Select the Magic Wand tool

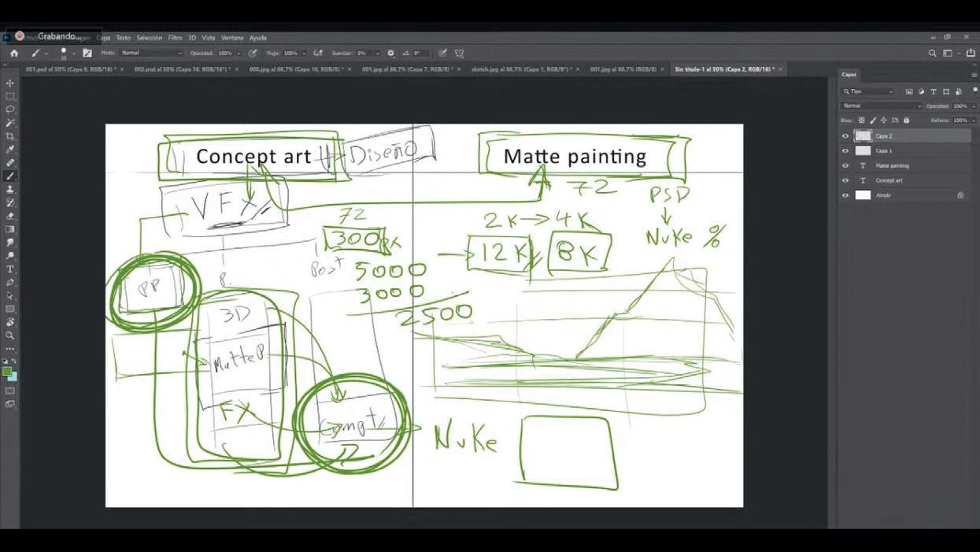point(10,123)
